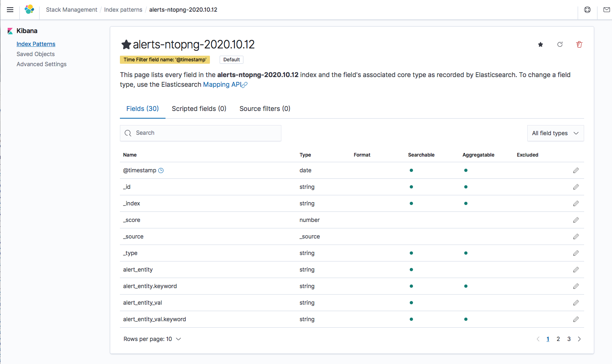Image resolution: width=612 pixels, height=364 pixels.
Task: Go to page 2
Action: coord(558,339)
